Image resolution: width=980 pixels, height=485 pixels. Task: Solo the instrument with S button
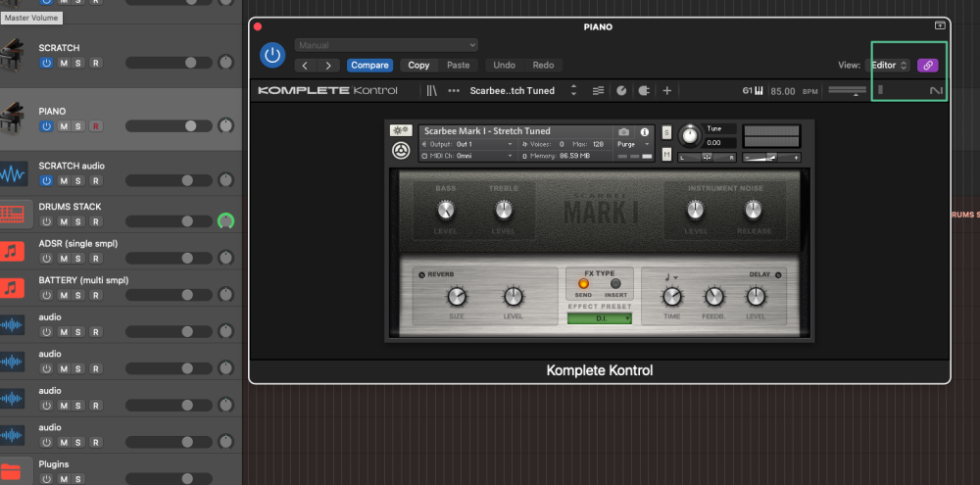click(x=666, y=132)
